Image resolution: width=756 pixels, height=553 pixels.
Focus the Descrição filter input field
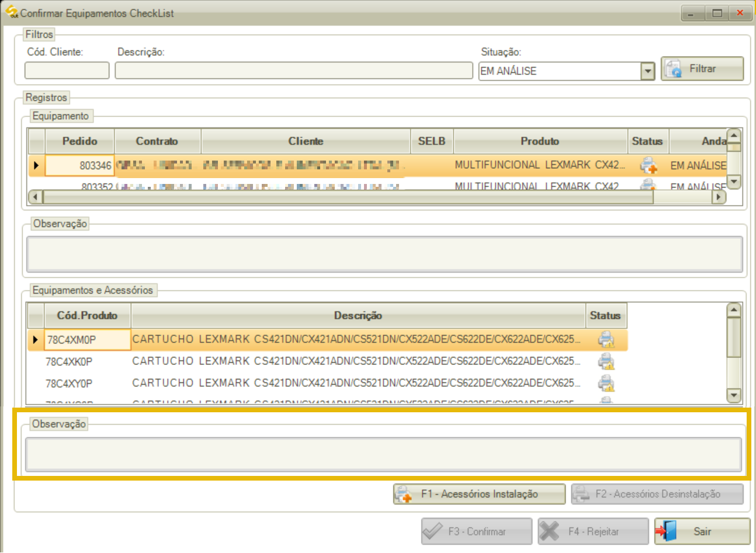[x=294, y=71]
